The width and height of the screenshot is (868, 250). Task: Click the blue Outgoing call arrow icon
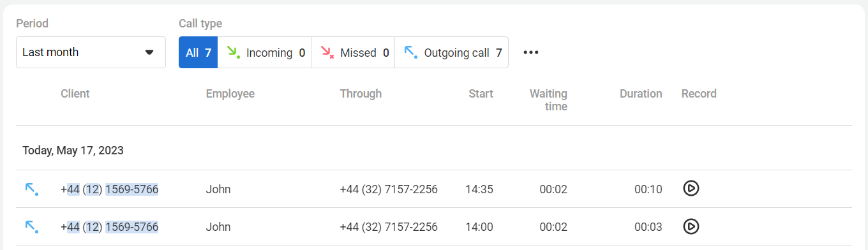[x=411, y=52]
